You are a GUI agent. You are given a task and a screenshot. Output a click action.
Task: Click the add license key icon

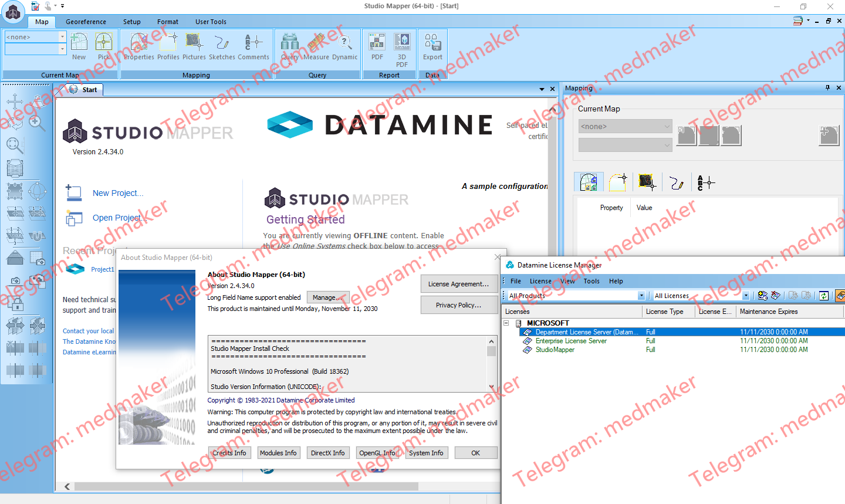[763, 296]
